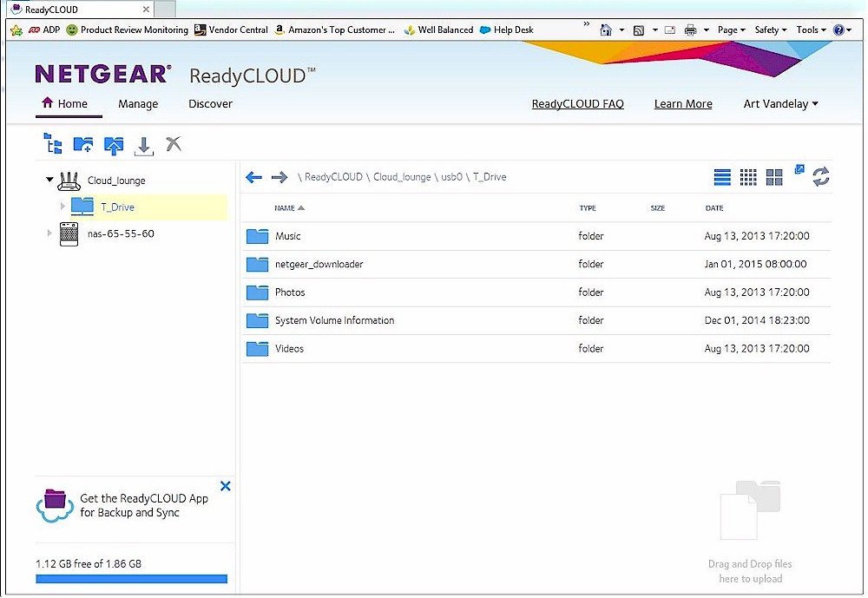Click the favorites star icon
Viewport: 868px width, 598px height.
click(16, 30)
